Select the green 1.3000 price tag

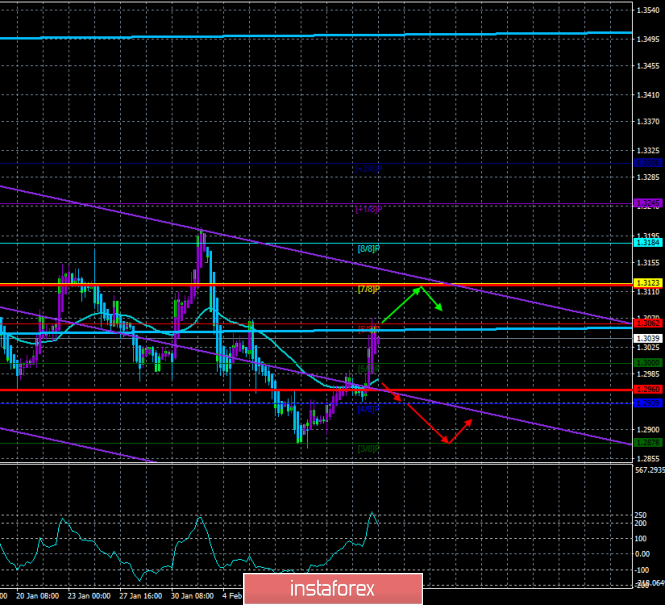coord(648,362)
